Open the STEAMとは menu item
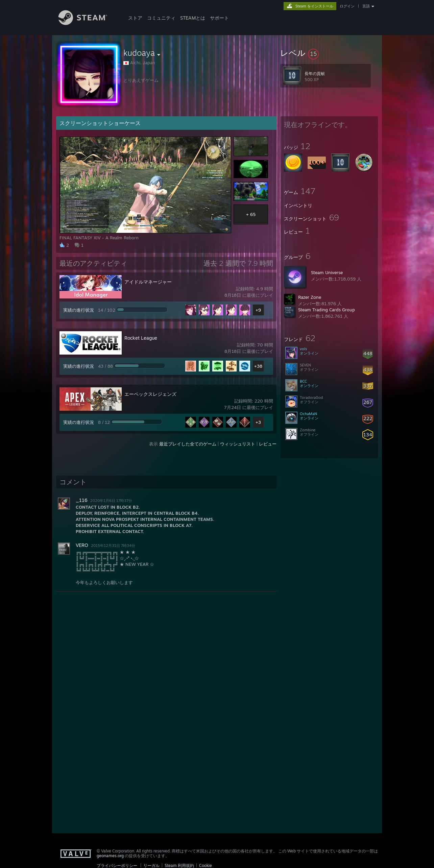The image size is (434, 868). click(x=192, y=18)
